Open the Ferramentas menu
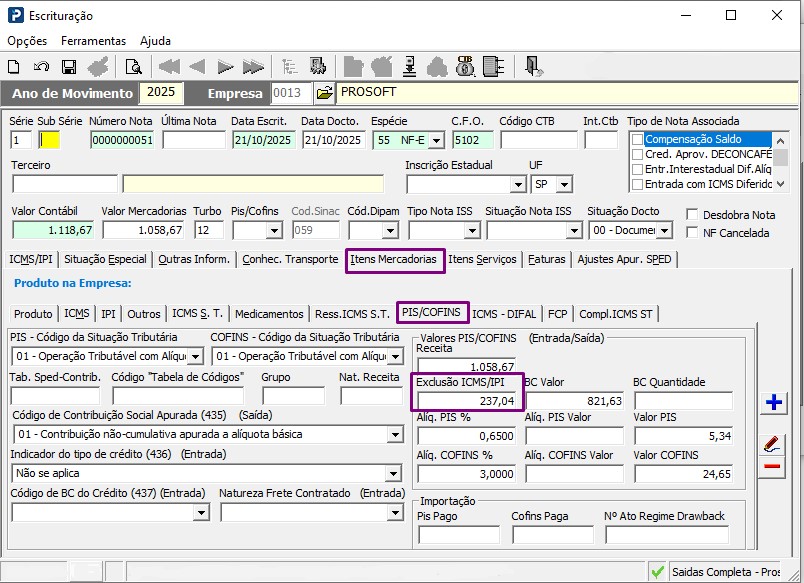 (x=93, y=41)
